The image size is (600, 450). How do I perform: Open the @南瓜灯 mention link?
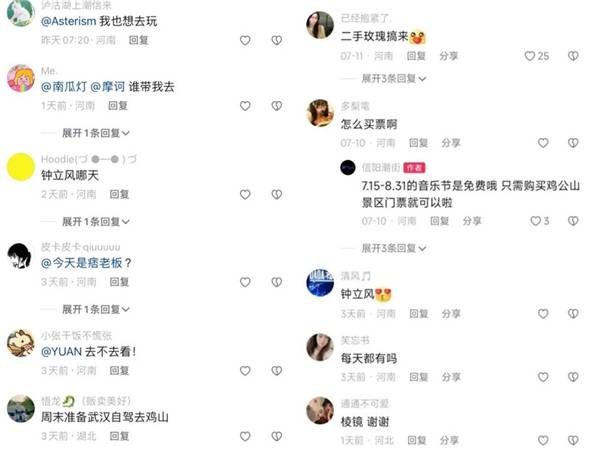[x=64, y=87]
